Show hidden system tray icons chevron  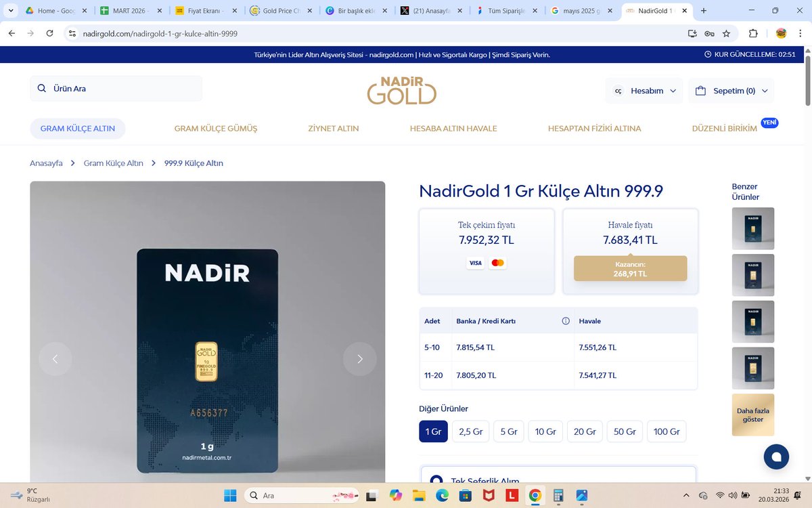click(x=686, y=495)
